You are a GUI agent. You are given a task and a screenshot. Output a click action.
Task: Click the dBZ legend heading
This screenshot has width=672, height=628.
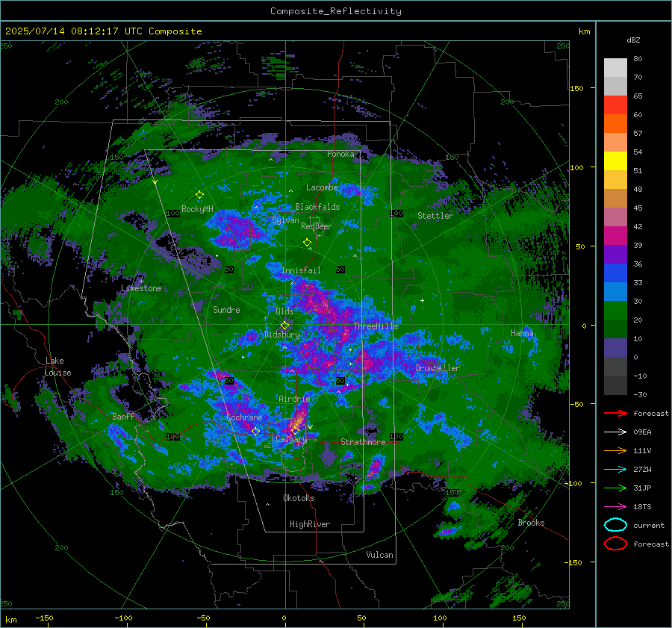[633, 40]
